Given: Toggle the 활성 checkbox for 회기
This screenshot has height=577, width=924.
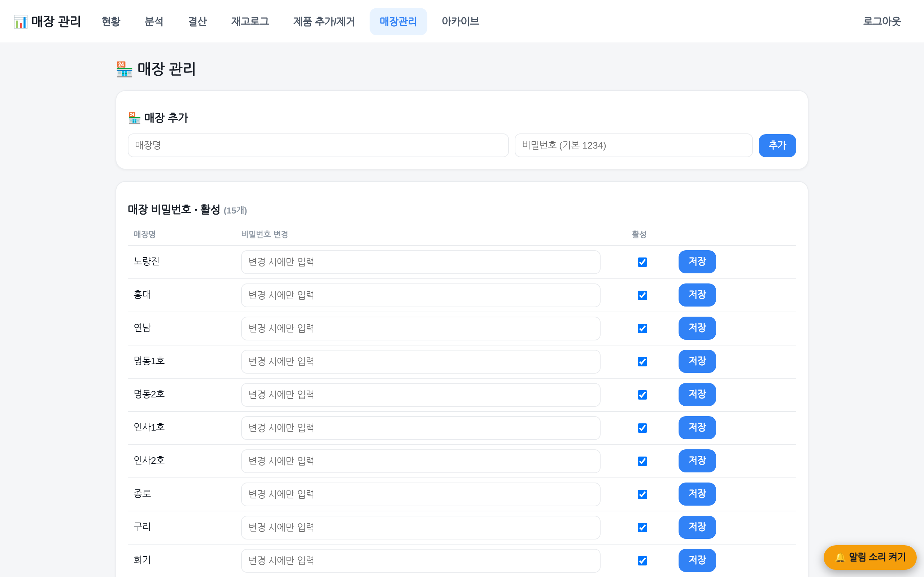Looking at the screenshot, I should click(642, 561).
